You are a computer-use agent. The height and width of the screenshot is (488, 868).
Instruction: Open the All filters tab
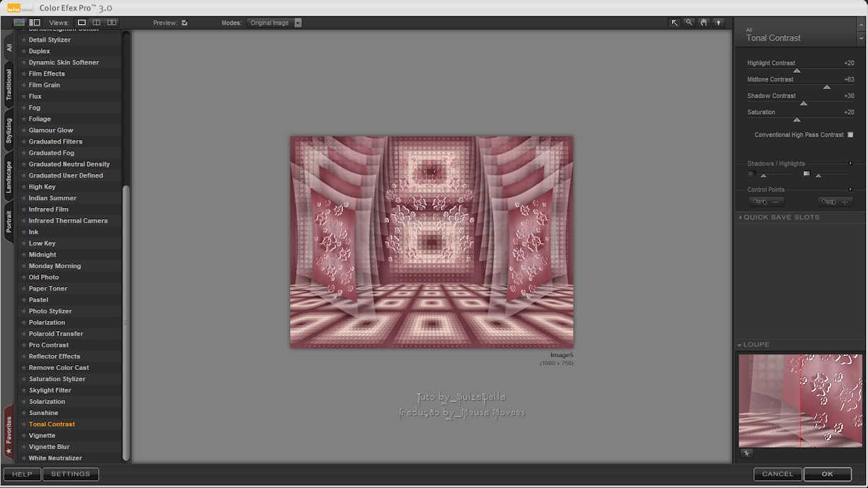pyautogui.click(x=8, y=47)
